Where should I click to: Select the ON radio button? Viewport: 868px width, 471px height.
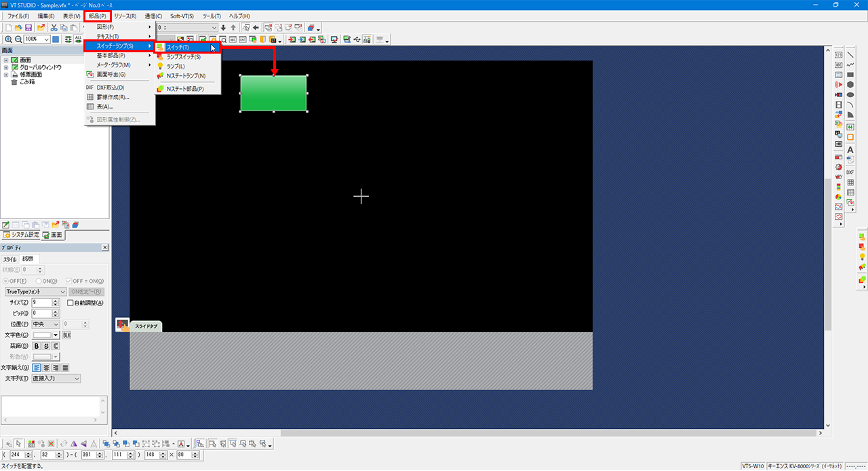(39, 281)
